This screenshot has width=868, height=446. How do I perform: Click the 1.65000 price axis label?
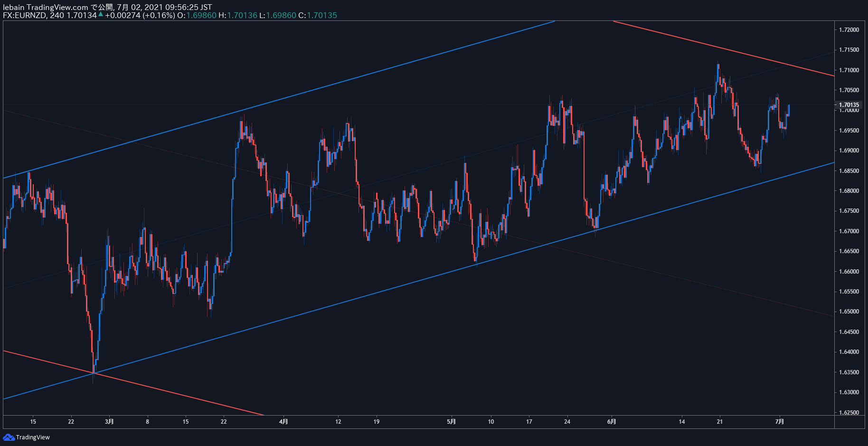coord(849,312)
